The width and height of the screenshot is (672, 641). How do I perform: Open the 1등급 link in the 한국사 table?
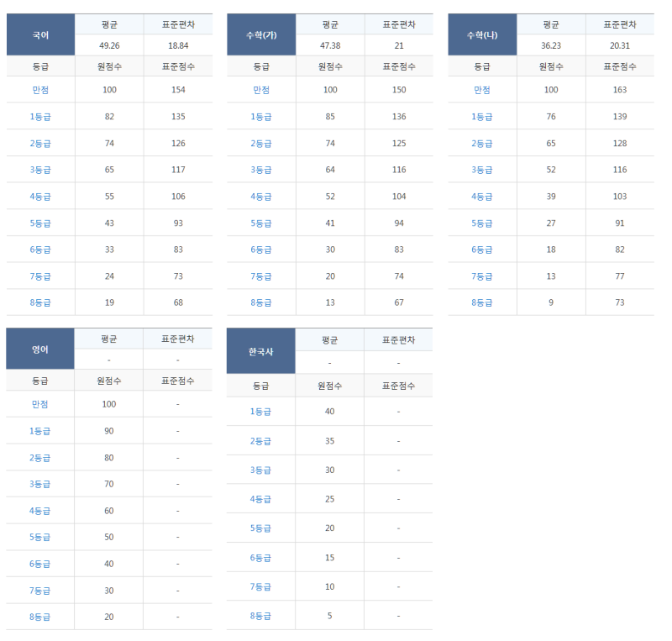click(260, 412)
